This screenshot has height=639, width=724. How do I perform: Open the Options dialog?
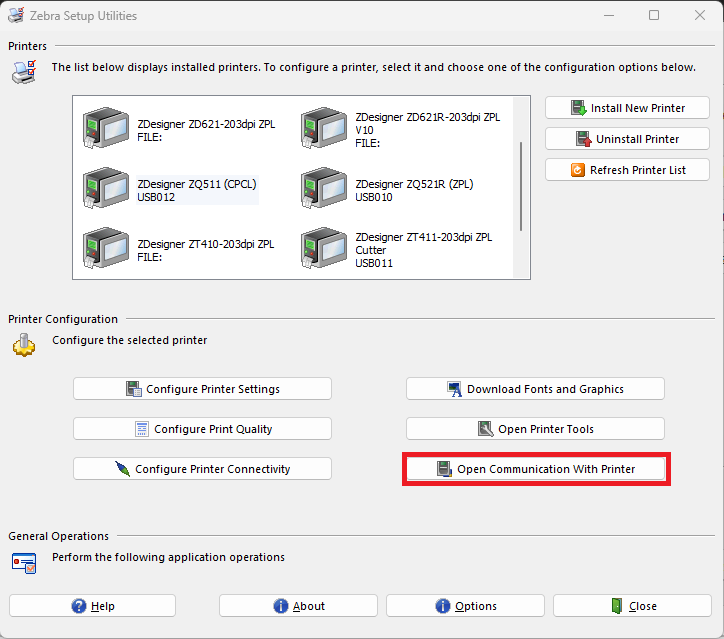465,606
